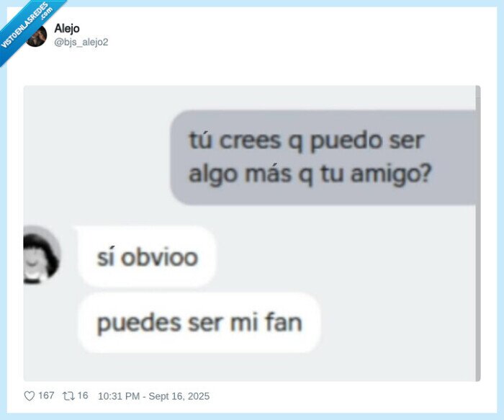504x420 pixels.
Task: Click the heart like icon
Action: [x=30, y=396]
